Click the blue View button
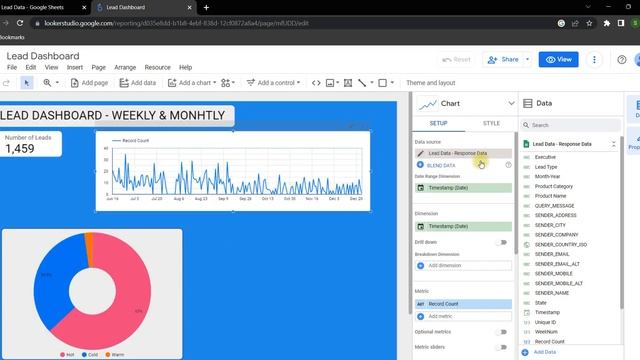 point(558,60)
